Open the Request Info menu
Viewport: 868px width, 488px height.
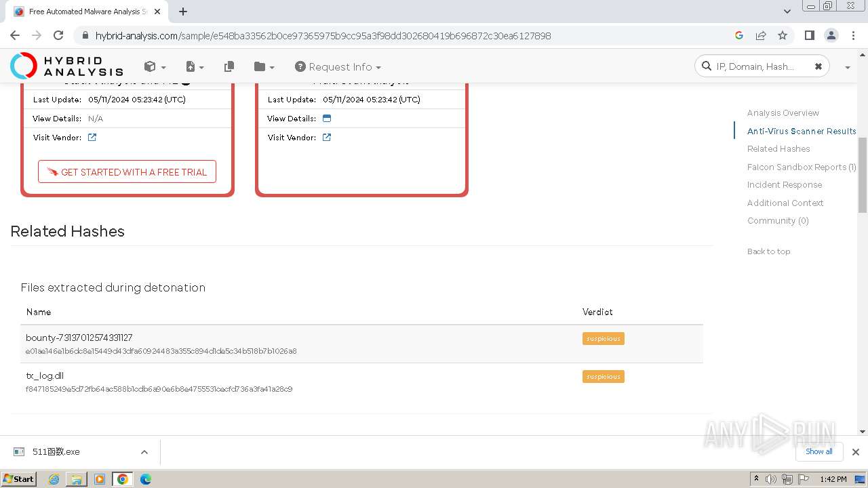[x=338, y=66]
